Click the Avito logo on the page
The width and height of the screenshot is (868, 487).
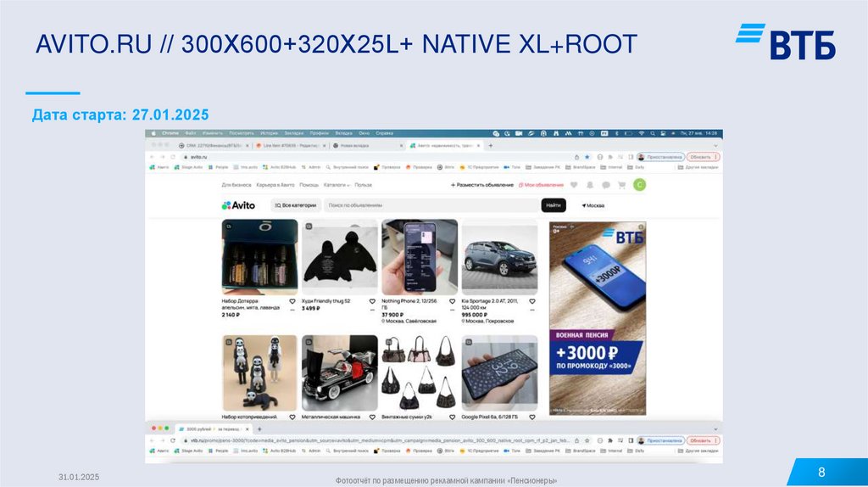pyautogui.click(x=238, y=205)
